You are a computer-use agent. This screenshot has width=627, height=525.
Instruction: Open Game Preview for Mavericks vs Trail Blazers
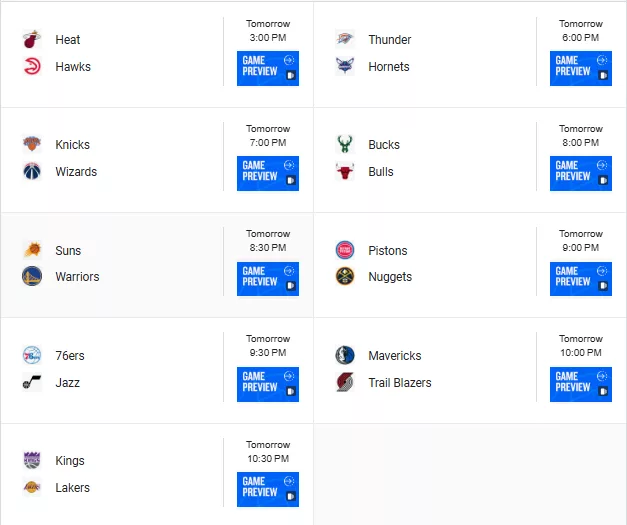tap(581, 384)
